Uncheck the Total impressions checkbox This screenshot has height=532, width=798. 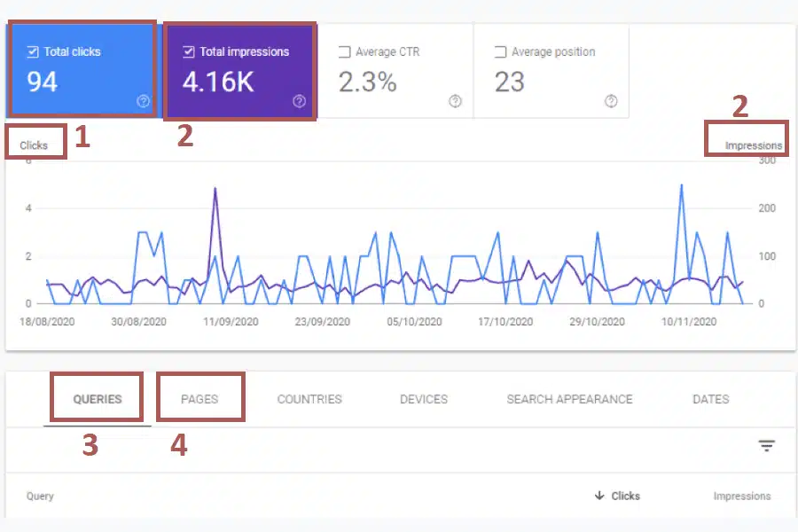tap(189, 52)
